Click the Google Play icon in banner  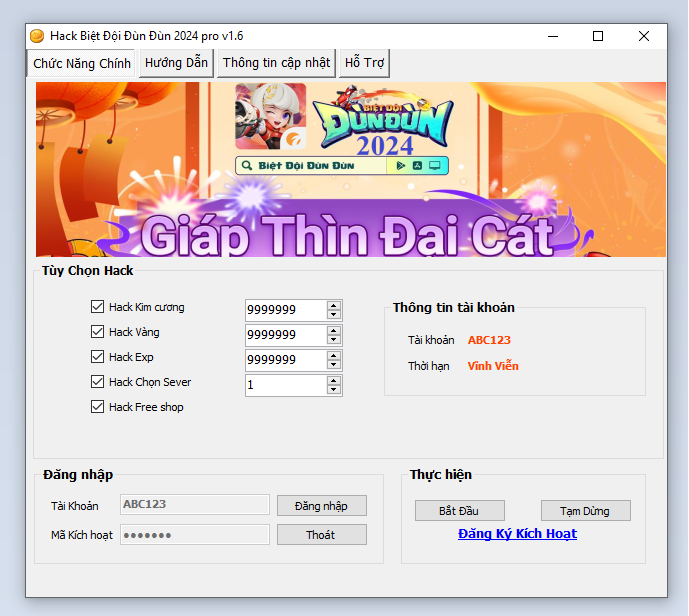pyautogui.click(x=401, y=166)
